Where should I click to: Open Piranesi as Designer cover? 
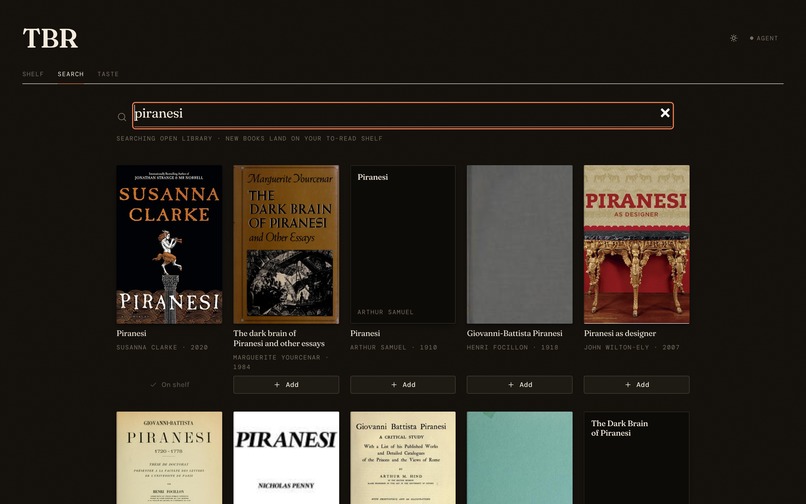[636, 244]
